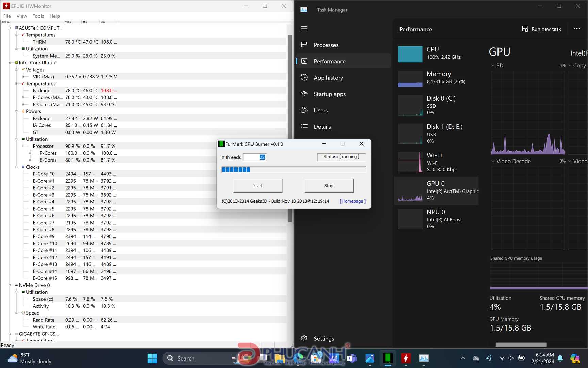Show hidden system tray icons chevron
Screen dimensions: 588x368
pyautogui.click(x=463, y=358)
